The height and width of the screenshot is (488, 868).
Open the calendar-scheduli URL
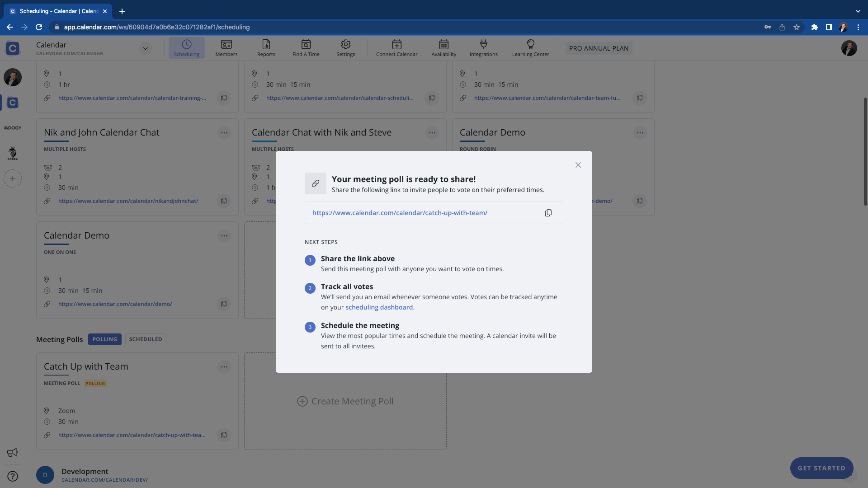point(340,98)
